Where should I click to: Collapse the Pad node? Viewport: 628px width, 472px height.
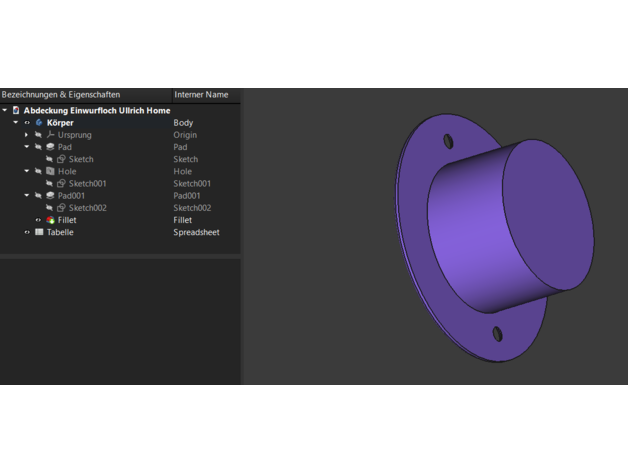27,147
